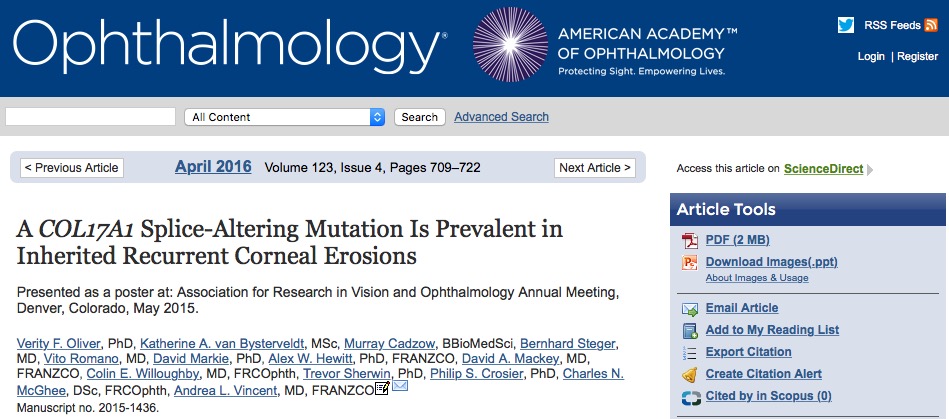Screen dimensions: 949x419
Task: Go to Previous Article
Action: coord(72,168)
